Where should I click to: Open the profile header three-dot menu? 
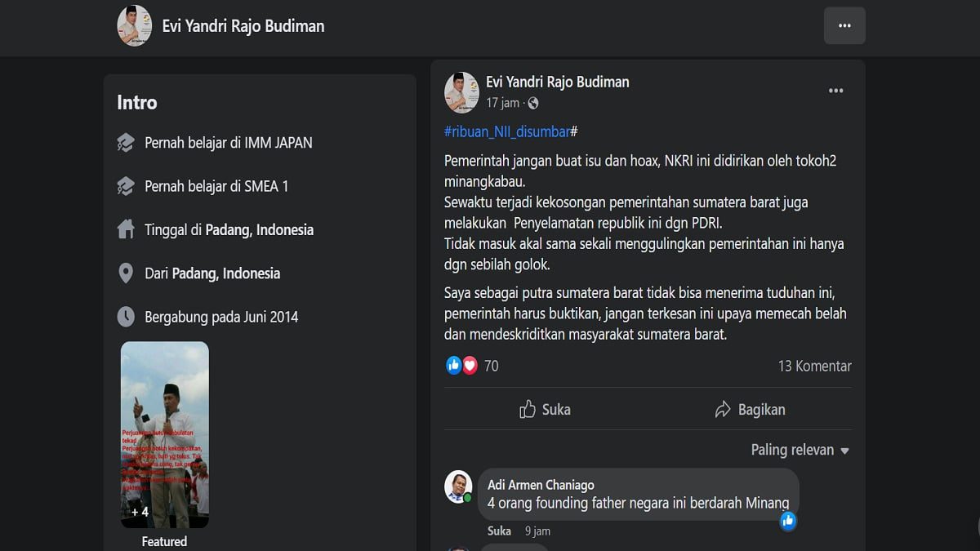click(x=844, y=26)
